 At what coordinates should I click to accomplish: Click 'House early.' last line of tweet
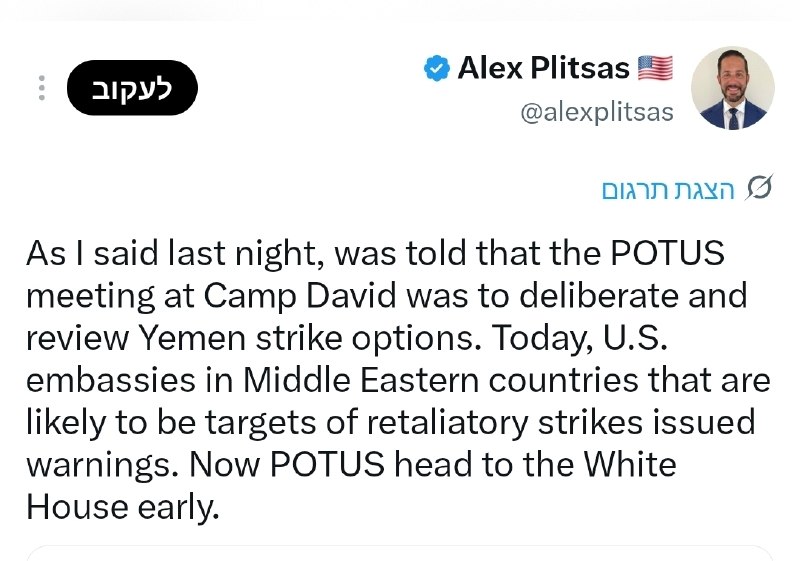122,507
